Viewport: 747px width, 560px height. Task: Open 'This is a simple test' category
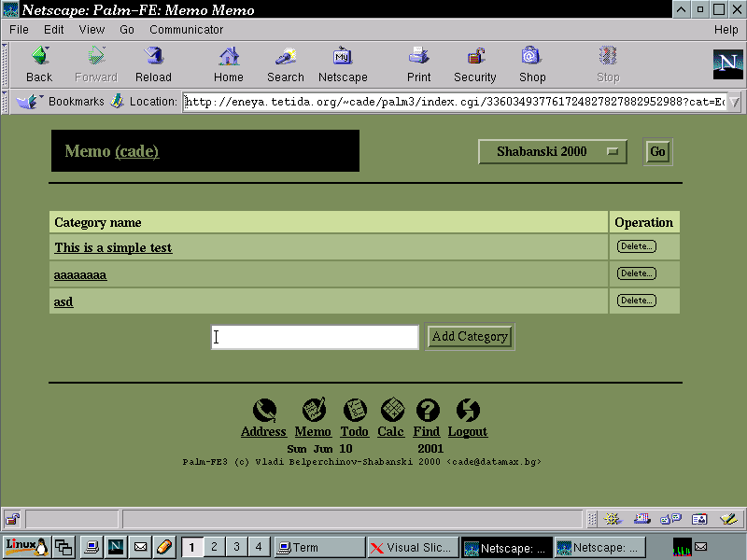point(113,247)
